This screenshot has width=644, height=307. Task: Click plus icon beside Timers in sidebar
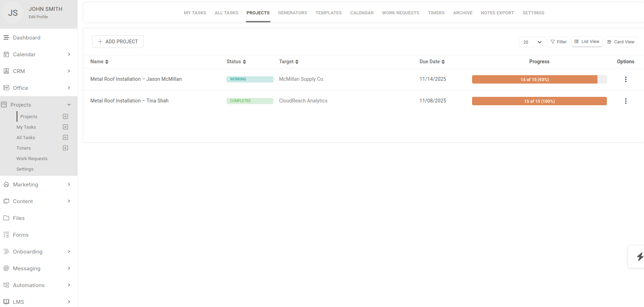point(65,148)
